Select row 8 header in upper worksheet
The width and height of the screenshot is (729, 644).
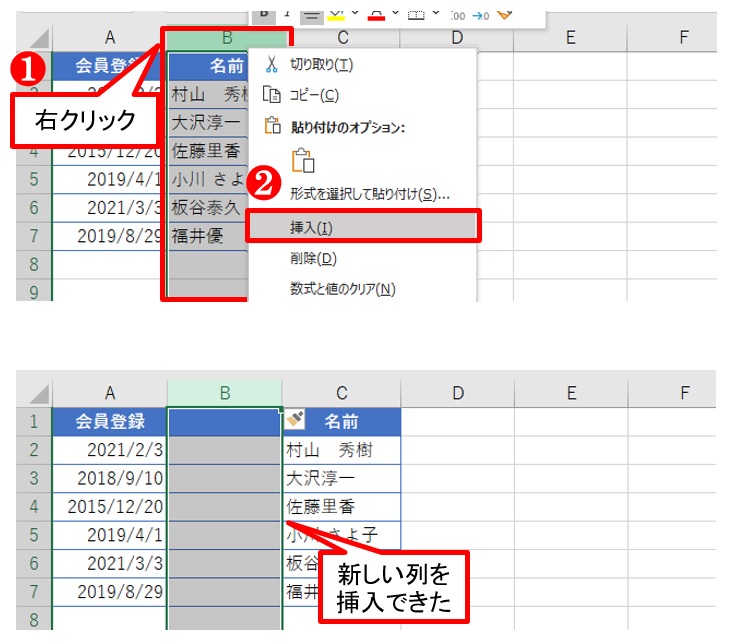pos(34,265)
